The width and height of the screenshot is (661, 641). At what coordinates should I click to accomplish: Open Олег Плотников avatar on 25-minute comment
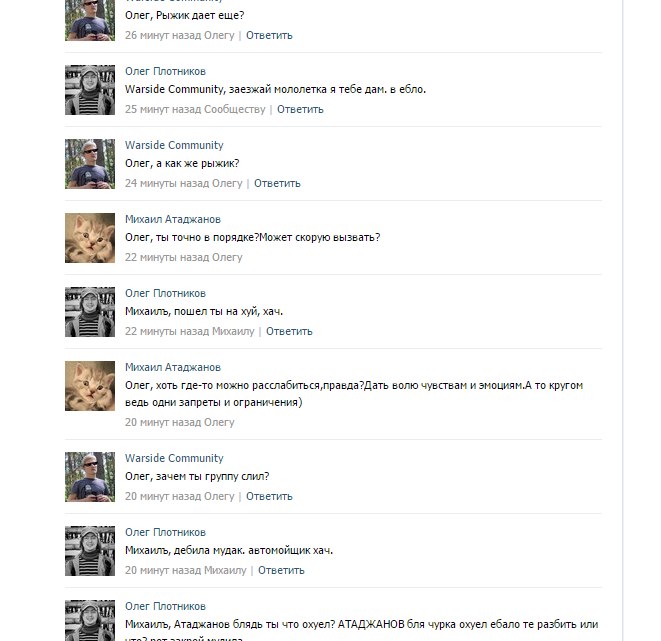[90, 90]
